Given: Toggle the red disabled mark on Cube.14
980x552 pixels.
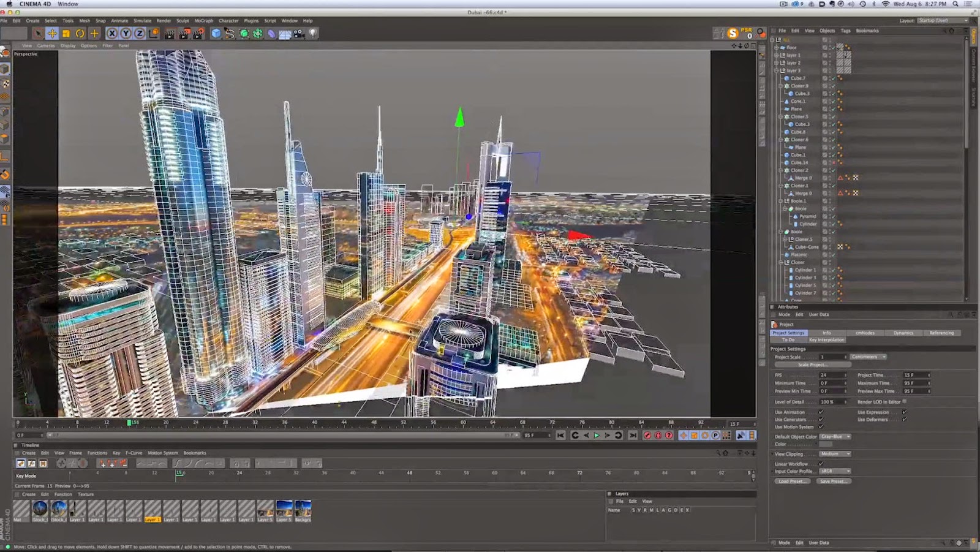Looking at the screenshot, I should (x=833, y=162).
